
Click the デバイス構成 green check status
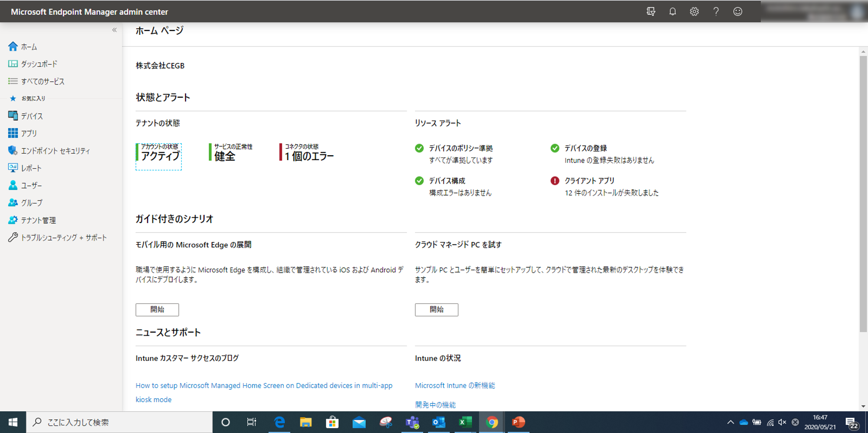click(444, 181)
